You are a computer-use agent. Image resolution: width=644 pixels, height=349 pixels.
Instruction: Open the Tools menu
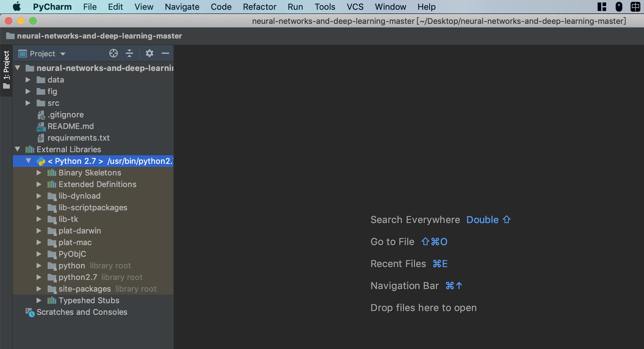pos(325,7)
